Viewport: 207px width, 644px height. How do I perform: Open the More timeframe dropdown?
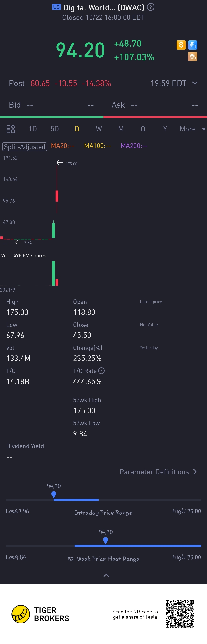[192, 129]
